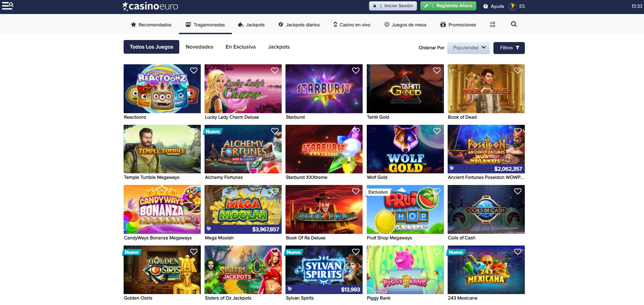This screenshot has height=305, width=644.
Task: Click heart icon on Sisters of Oz Jackpots
Action: [275, 252]
